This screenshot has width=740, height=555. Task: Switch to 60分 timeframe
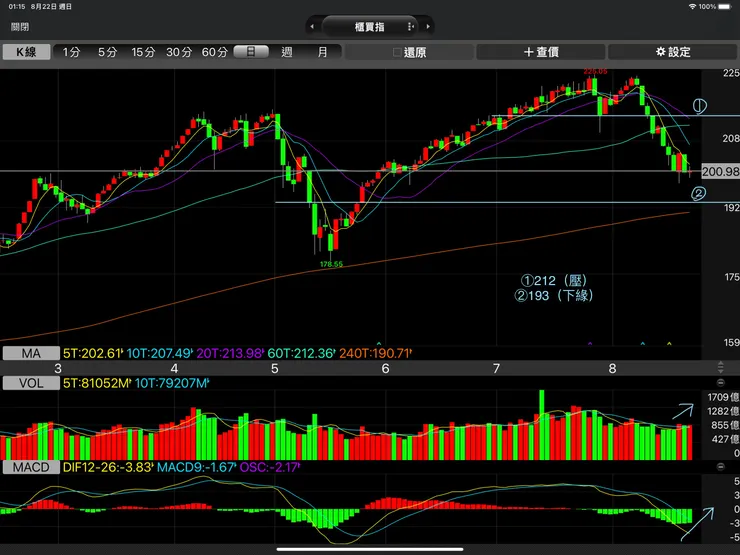[x=215, y=52]
